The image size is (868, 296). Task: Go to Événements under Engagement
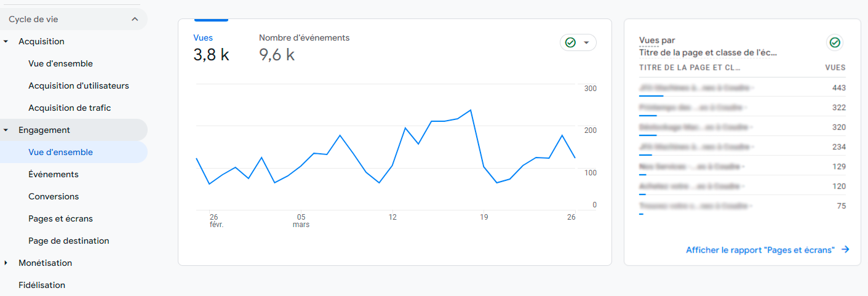(x=54, y=175)
